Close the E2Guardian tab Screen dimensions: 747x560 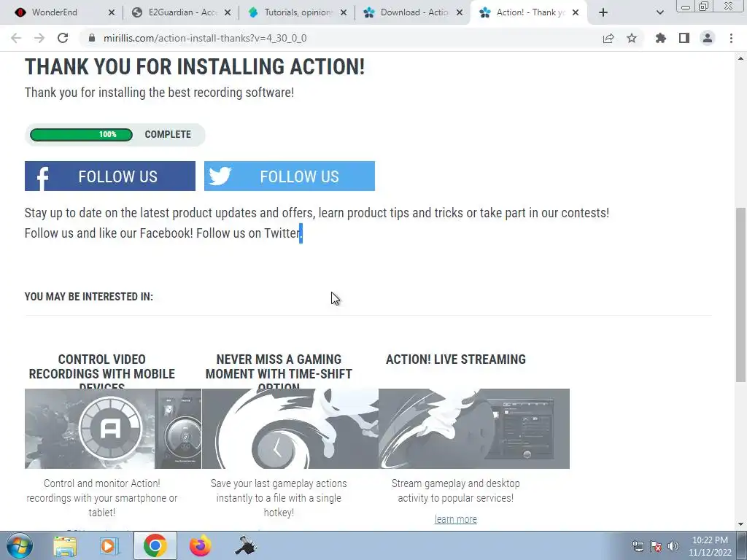228,13
